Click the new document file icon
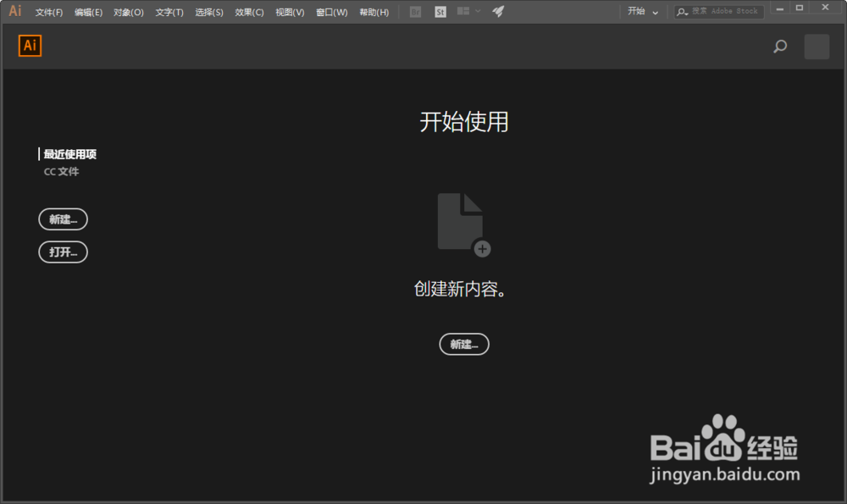This screenshot has width=847, height=504. pos(463,224)
